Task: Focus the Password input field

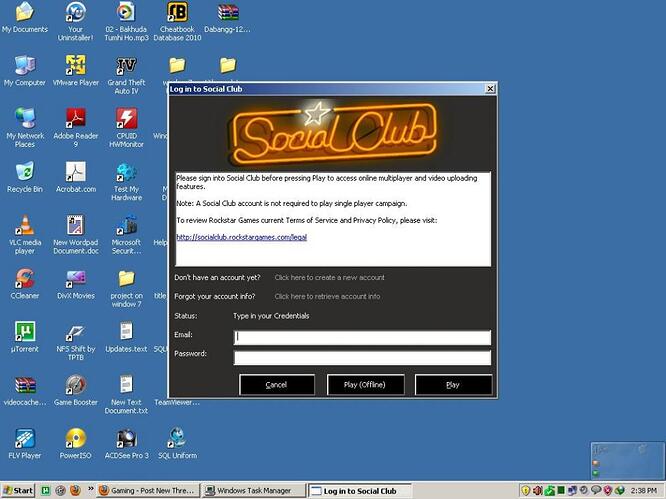Action: (362, 357)
